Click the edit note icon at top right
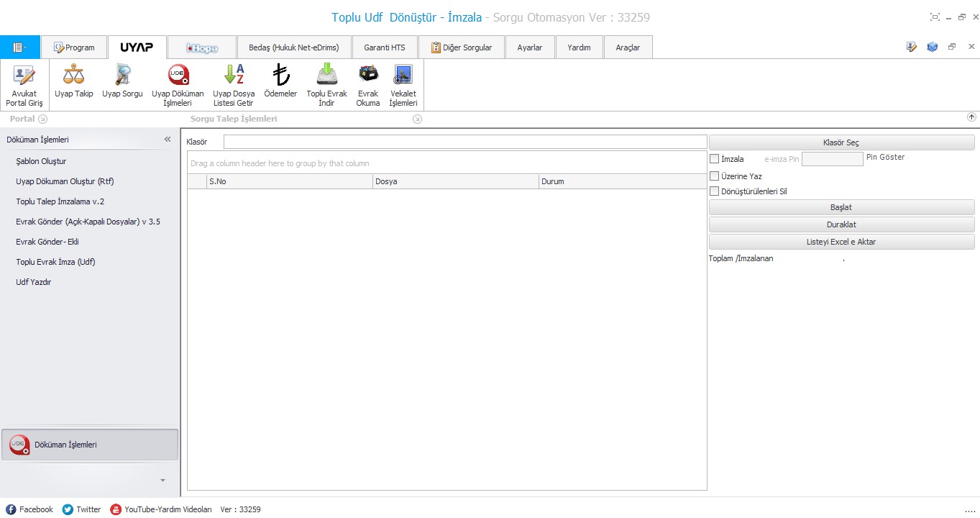Viewport: 980px width, 518px height. pyautogui.click(x=912, y=47)
